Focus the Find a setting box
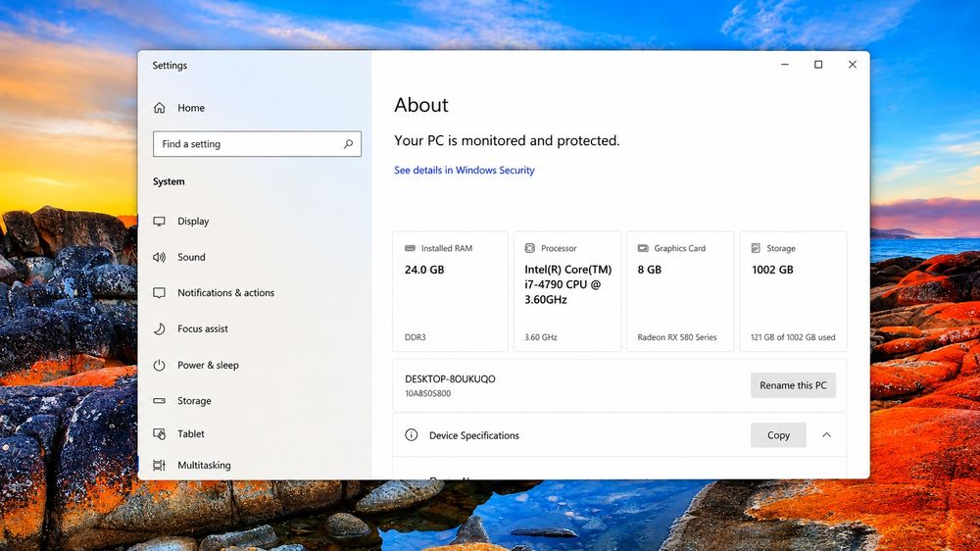The image size is (980, 551). (x=257, y=144)
